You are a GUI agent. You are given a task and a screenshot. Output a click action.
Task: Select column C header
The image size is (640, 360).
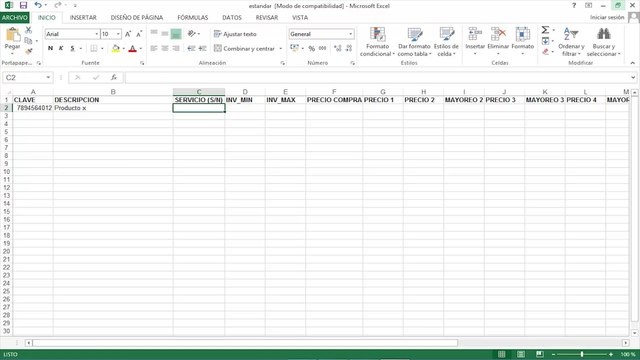click(x=199, y=92)
